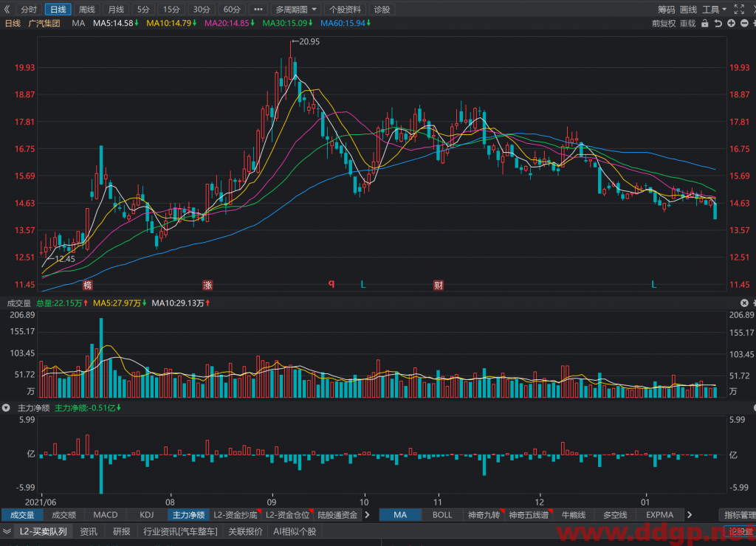Select the 牛熊线 indicator
Image resolution: width=756 pixels, height=546 pixels.
[574, 515]
